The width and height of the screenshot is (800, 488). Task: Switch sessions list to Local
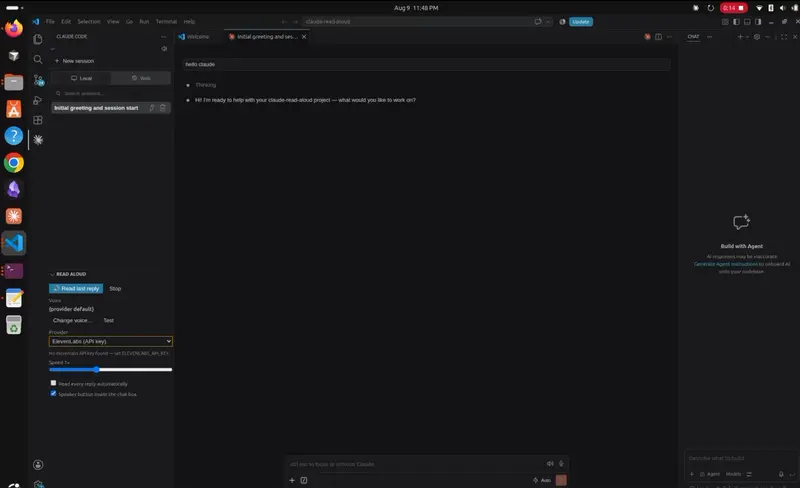[82, 78]
